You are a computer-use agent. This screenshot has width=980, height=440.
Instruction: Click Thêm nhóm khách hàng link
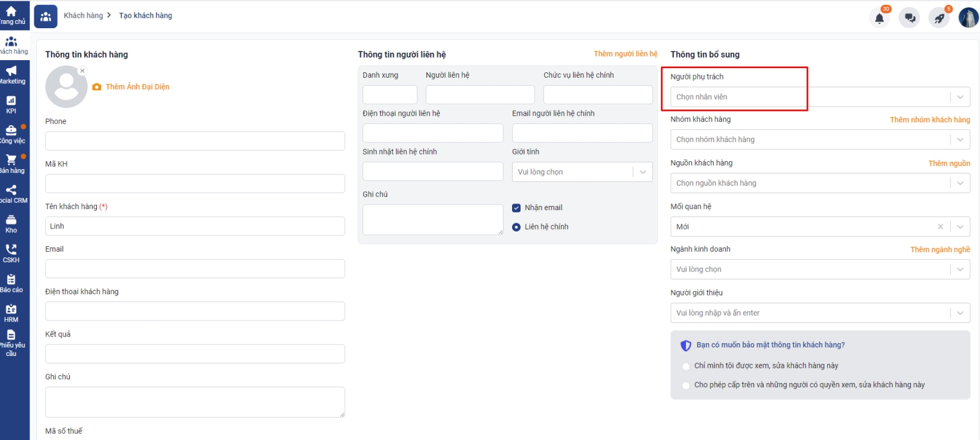(930, 119)
